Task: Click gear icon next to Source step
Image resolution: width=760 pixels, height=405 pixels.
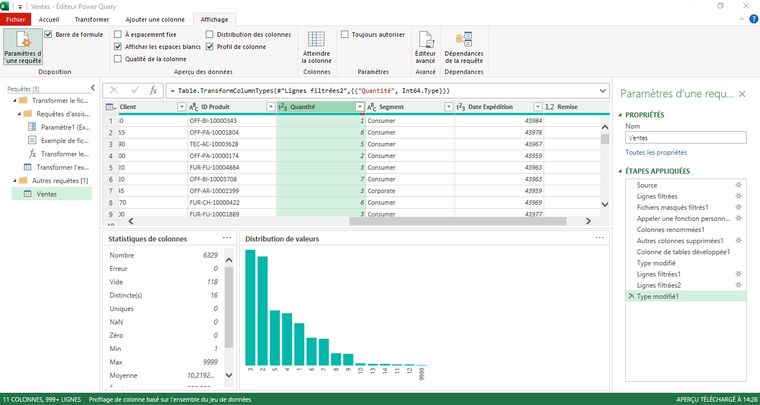Action: pos(738,186)
